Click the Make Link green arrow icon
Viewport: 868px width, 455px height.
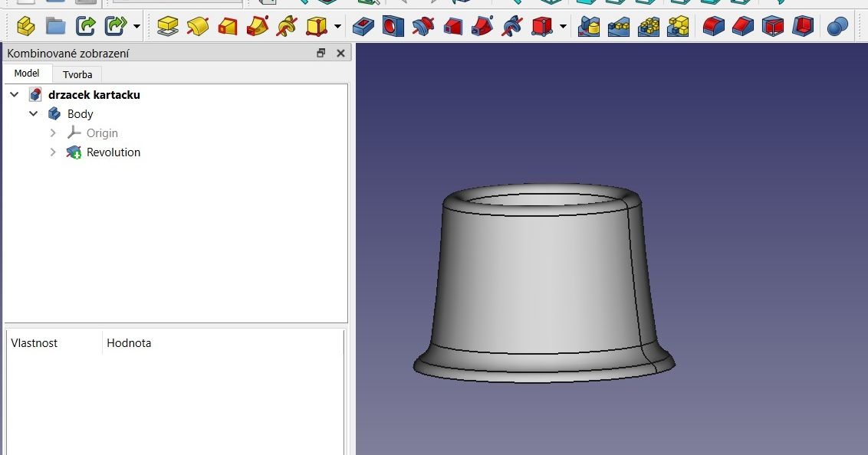[85, 26]
